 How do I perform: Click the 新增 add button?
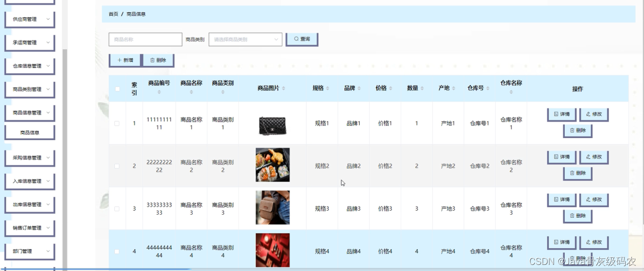125,60
